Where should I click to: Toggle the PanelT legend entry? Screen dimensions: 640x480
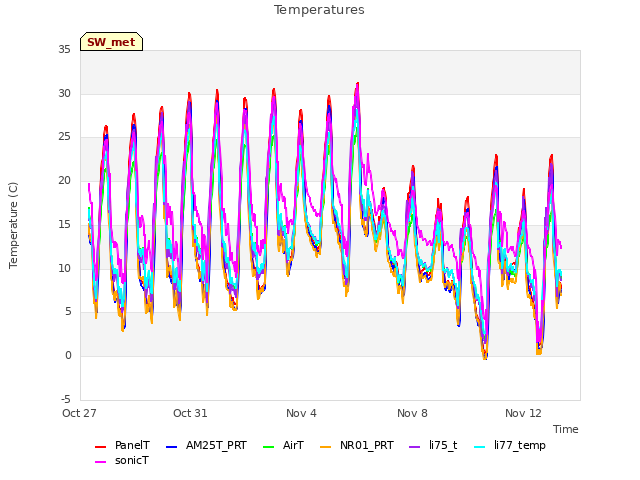pyautogui.click(x=122, y=445)
